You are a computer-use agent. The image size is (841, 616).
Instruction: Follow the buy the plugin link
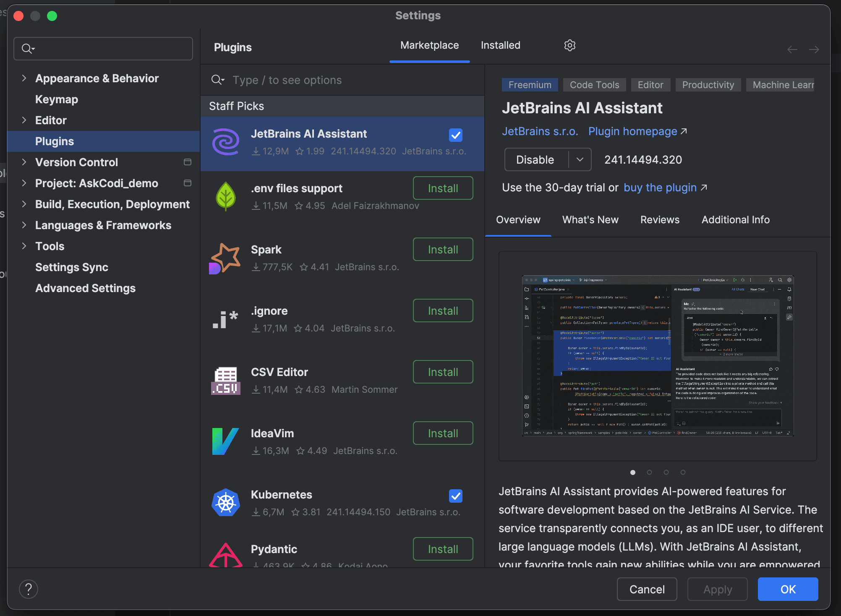click(660, 188)
